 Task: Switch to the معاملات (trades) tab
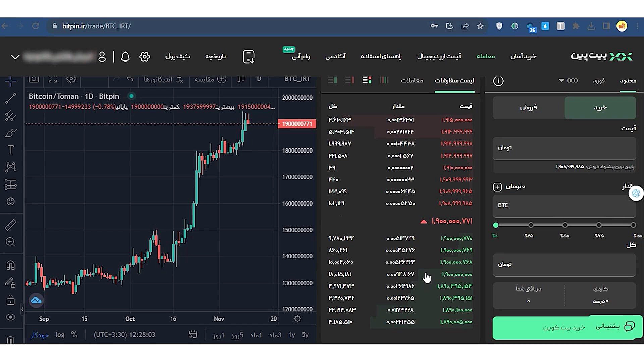click(x=412, y=80)
